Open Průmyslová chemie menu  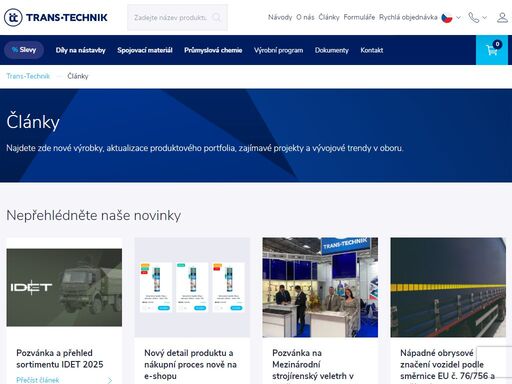click(213, 50)
